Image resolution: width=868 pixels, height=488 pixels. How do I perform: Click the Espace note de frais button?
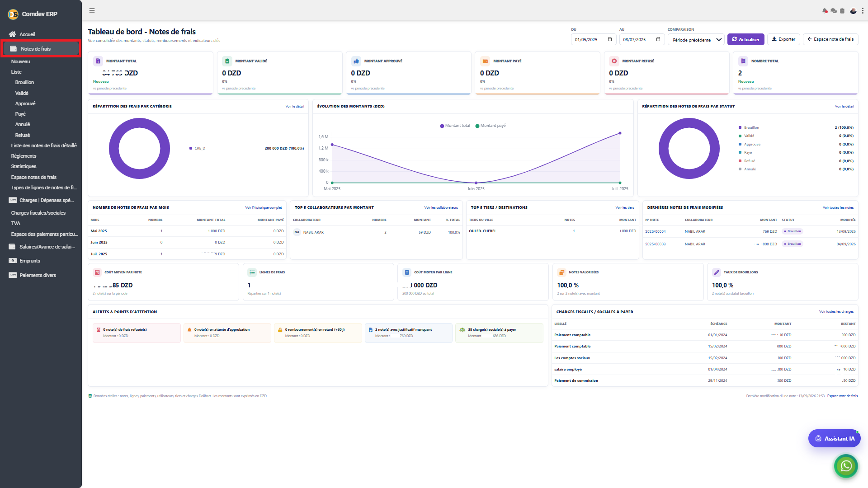coord(830,39)
